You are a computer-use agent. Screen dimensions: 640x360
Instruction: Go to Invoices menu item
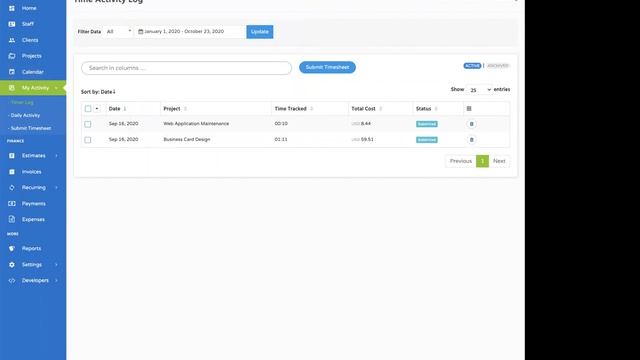31,172
